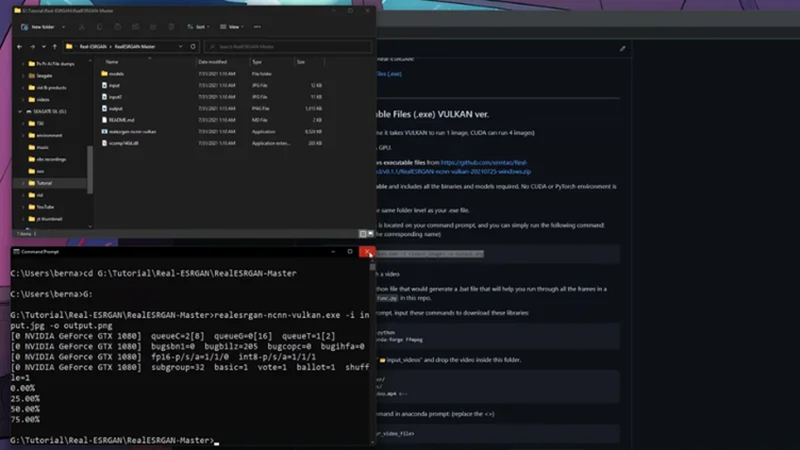Open the View dropdown menu
Image resolution: width=800 pixels, height=450 pixels.
pos(232,27)
